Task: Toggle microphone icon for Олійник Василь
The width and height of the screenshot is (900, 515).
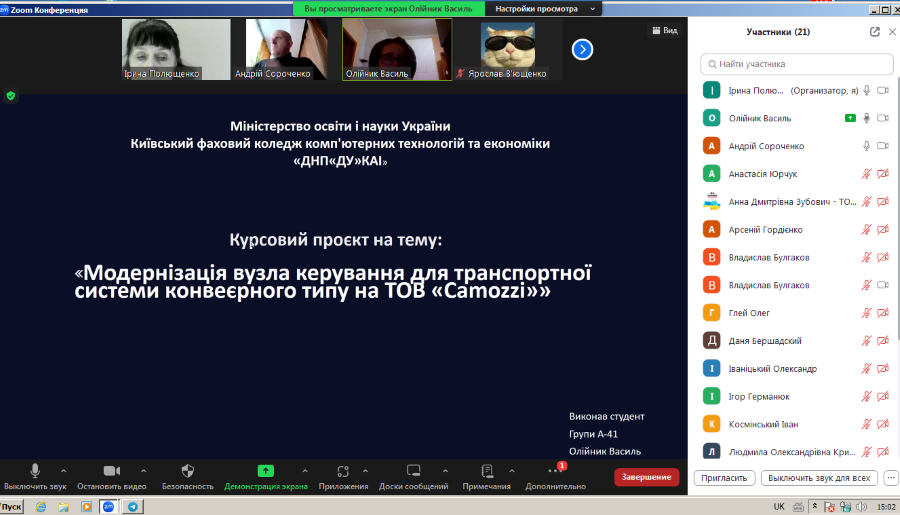Action: click(867, 118)
